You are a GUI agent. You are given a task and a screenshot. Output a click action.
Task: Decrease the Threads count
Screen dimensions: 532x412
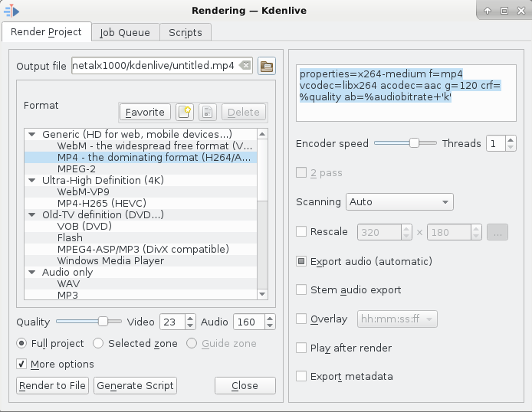[511, 147]
